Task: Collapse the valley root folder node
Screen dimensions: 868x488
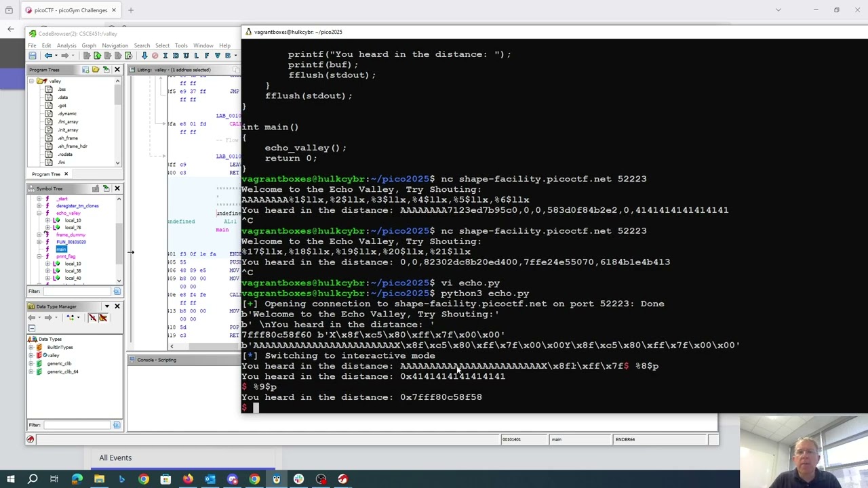Action: coord(31,81)
